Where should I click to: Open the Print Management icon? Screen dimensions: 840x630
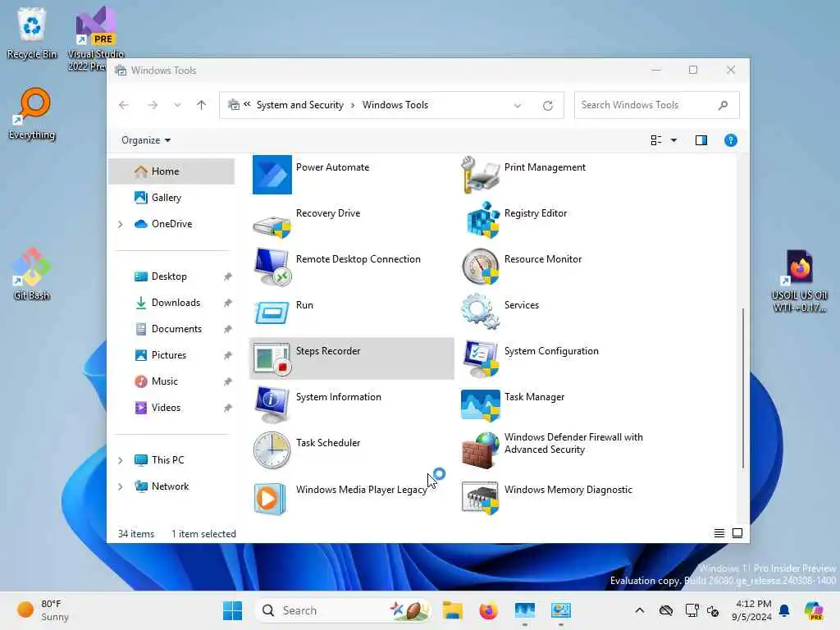[x=480, y=175]
